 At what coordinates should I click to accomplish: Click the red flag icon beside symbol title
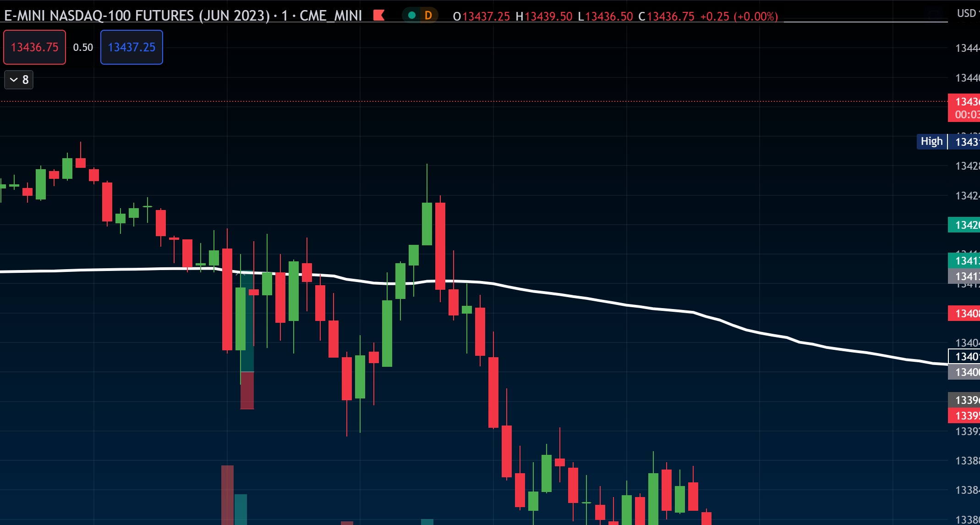[379, 16]
